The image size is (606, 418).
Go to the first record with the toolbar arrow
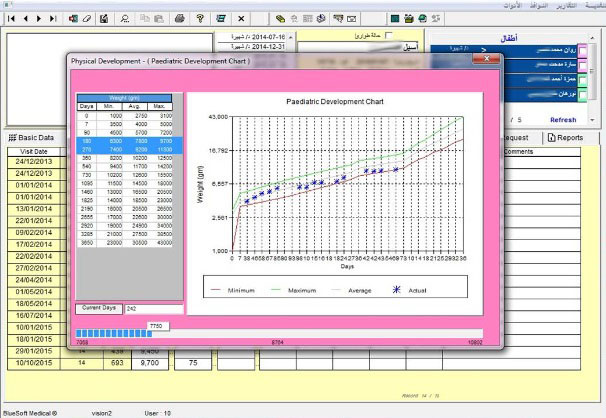[x=11, y=19]
